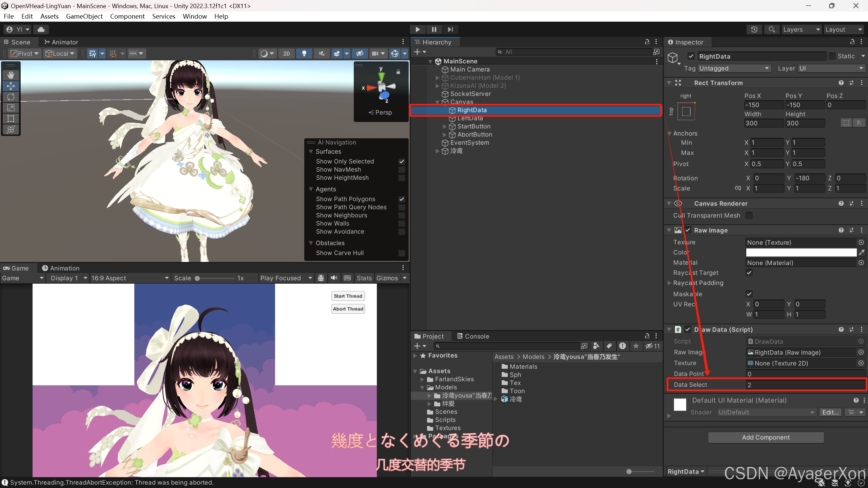Select the Rect tool in Scene
The height and width of the screenshot is (488, 868).
[x=11, y=119]
